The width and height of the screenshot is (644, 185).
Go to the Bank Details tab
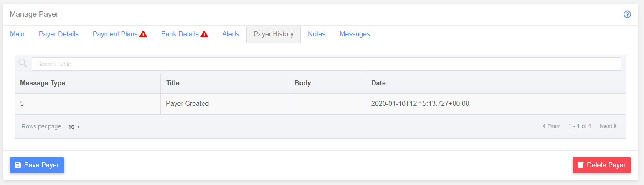pos(185,34)
